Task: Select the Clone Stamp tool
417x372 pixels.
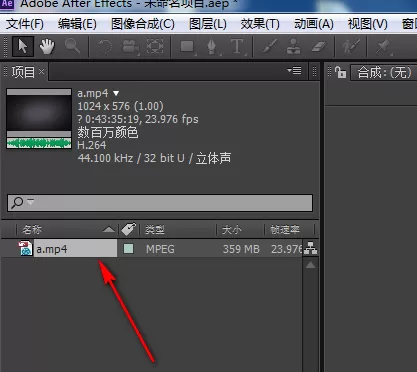Action: click(294, 47)
